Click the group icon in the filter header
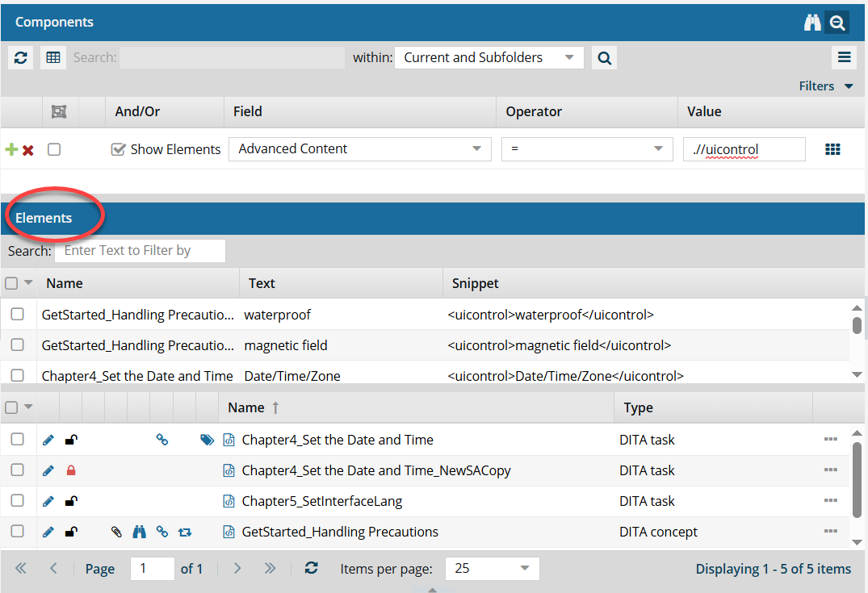 [59, 111]
